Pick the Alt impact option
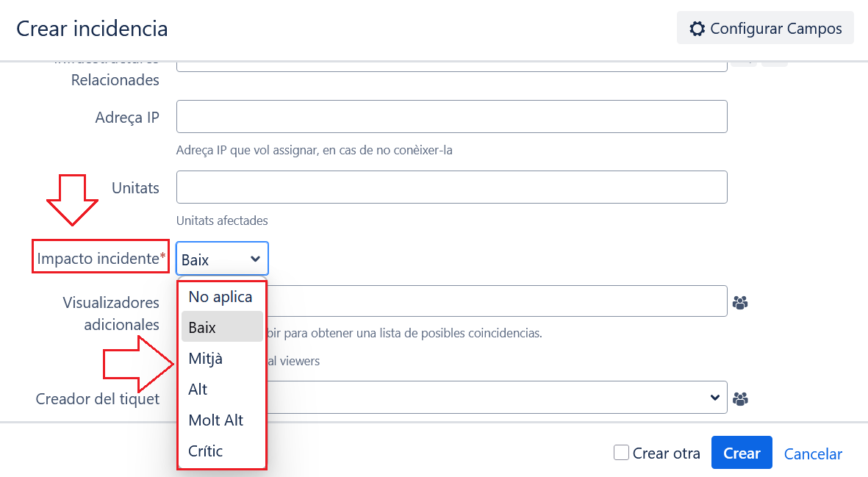Screen dimensions: 868x477 (220, 389)
